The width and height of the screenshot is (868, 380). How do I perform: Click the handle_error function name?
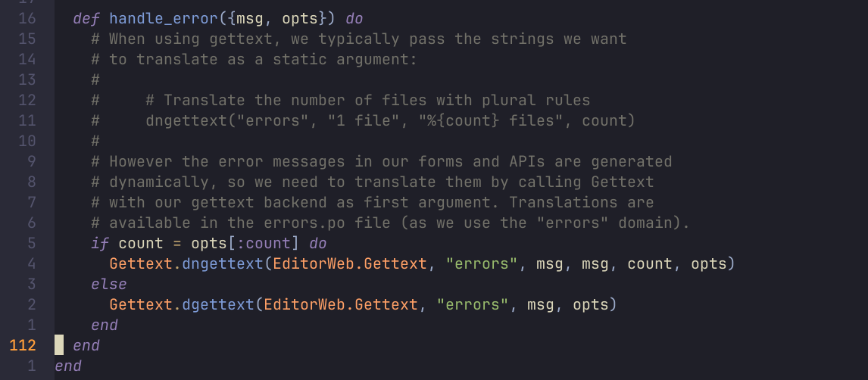tap(164, 19)
